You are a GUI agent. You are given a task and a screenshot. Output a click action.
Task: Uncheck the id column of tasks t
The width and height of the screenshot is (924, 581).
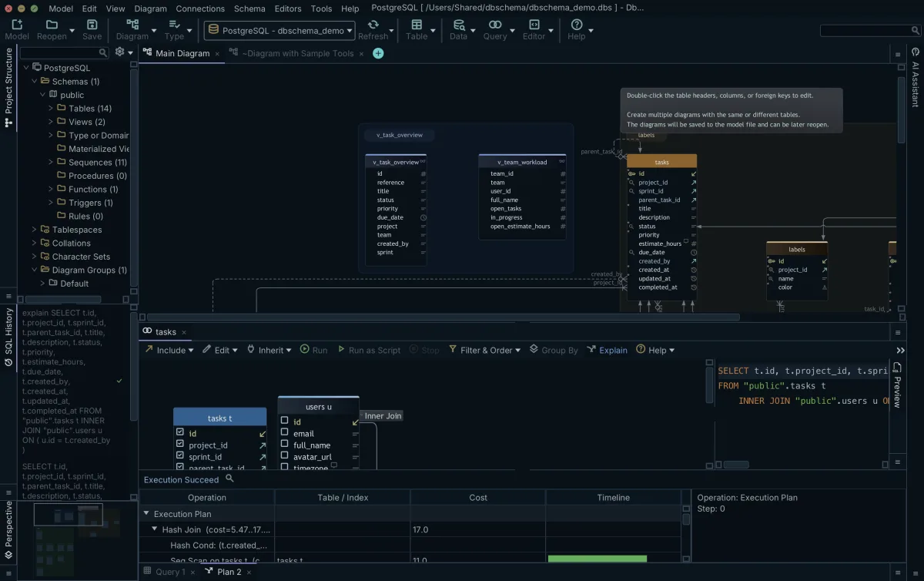[179, 432]
